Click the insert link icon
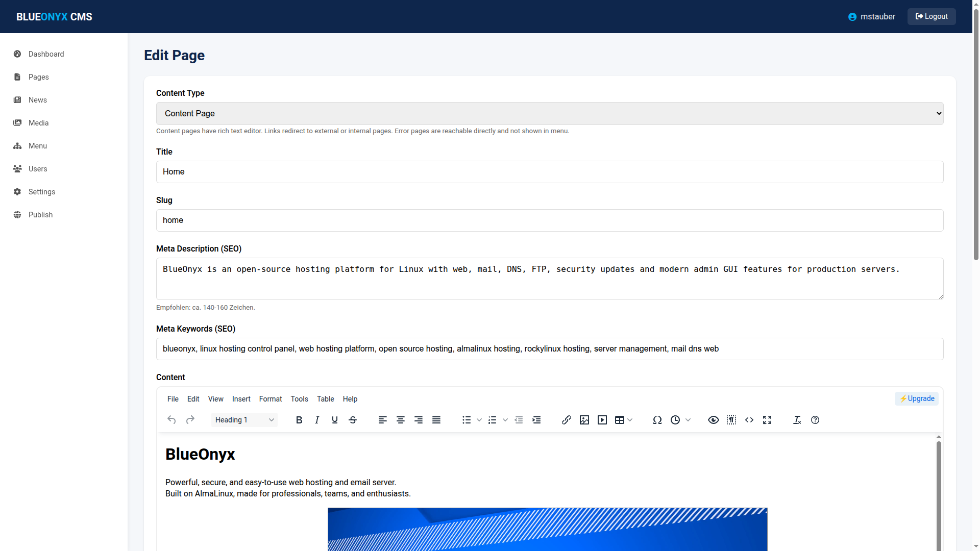 click(x=566, y=420)
